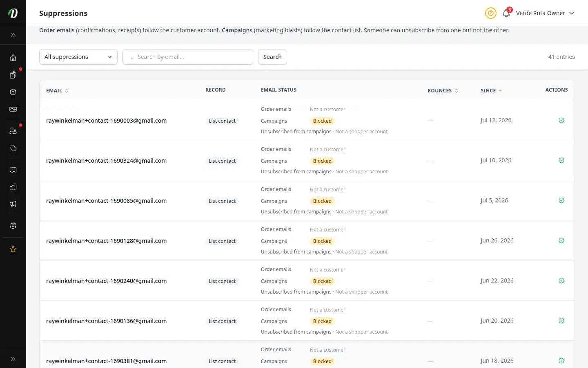Select email raywinkelman+contact-1690136@gmail.com

(x=106, y=321)
